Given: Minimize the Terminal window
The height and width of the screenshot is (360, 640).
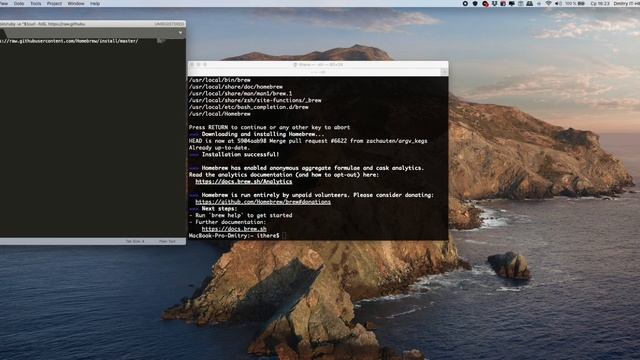Looking at the screenshot, I should (198, 64).
